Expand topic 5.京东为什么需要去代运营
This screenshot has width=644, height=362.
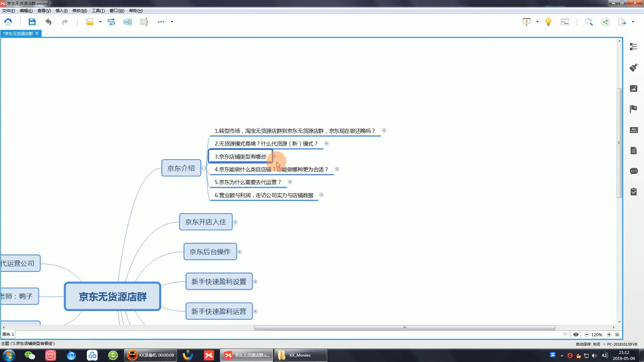pyautogui.click(x=290, y=182)
